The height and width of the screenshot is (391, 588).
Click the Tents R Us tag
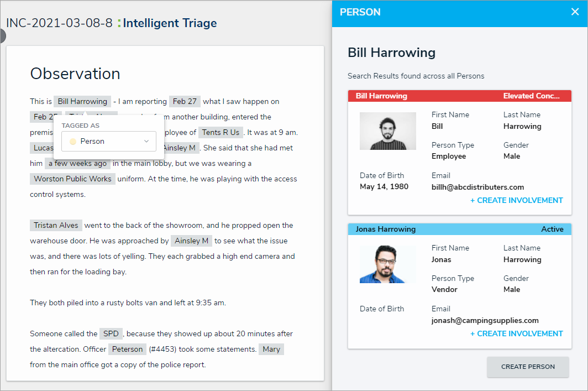[x=221, y=133]
